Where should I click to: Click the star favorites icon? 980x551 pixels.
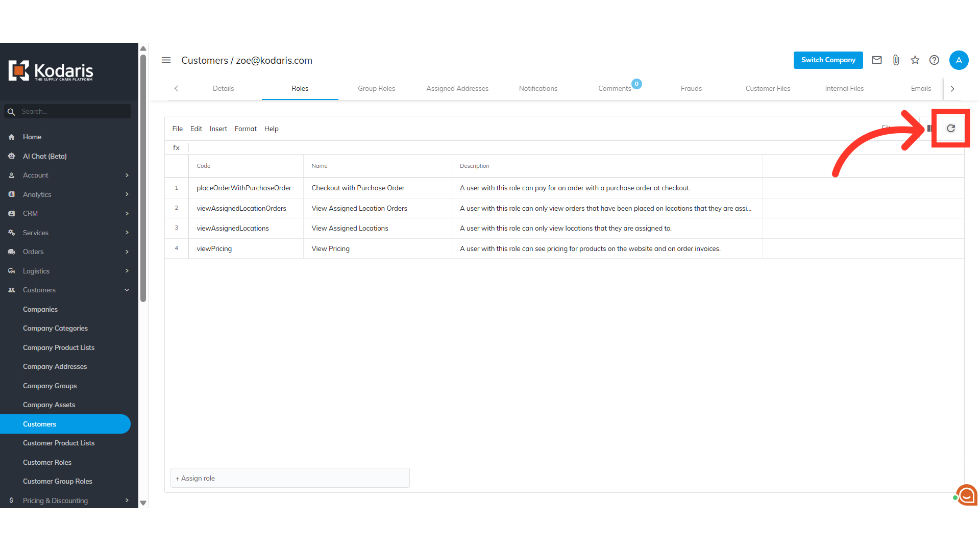915,60
